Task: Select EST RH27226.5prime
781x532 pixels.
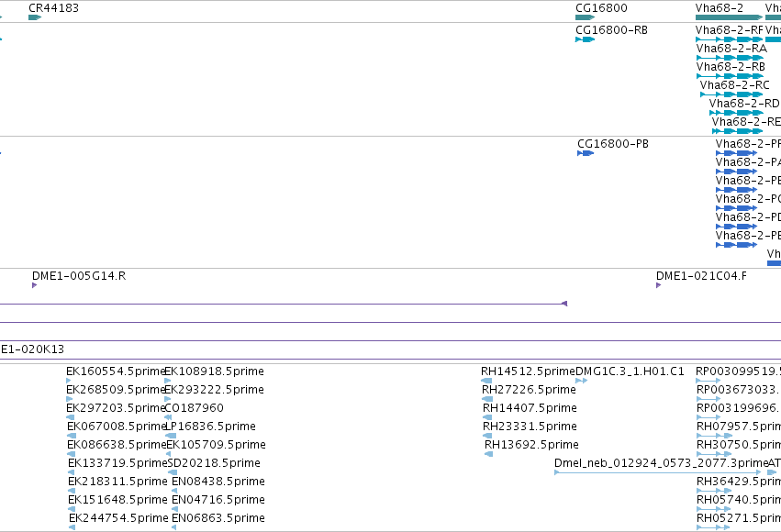Action: [487, 399]
